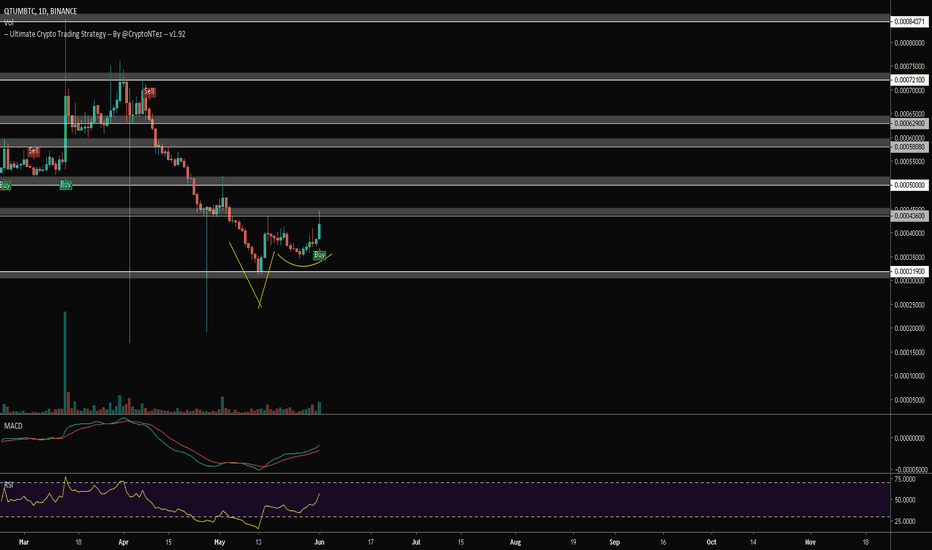Image resolution: width=932 pixels, height=550 pixels.
Task: Click the RSI 75.0000 axis value
Action: point(905,479)
